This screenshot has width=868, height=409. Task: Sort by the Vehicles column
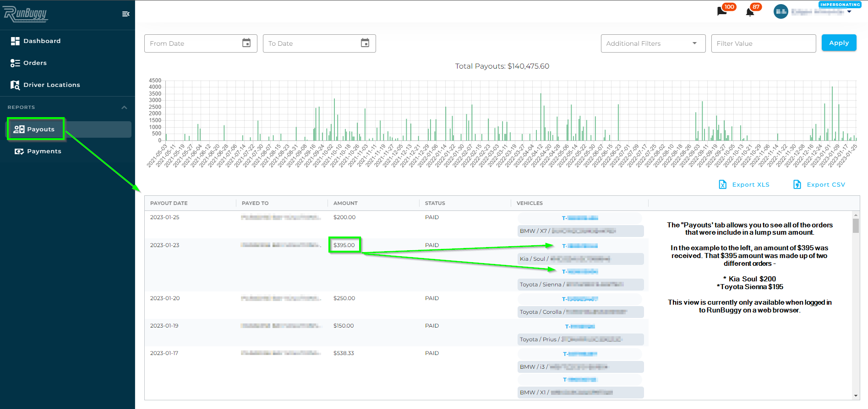[x=530, y=203]
